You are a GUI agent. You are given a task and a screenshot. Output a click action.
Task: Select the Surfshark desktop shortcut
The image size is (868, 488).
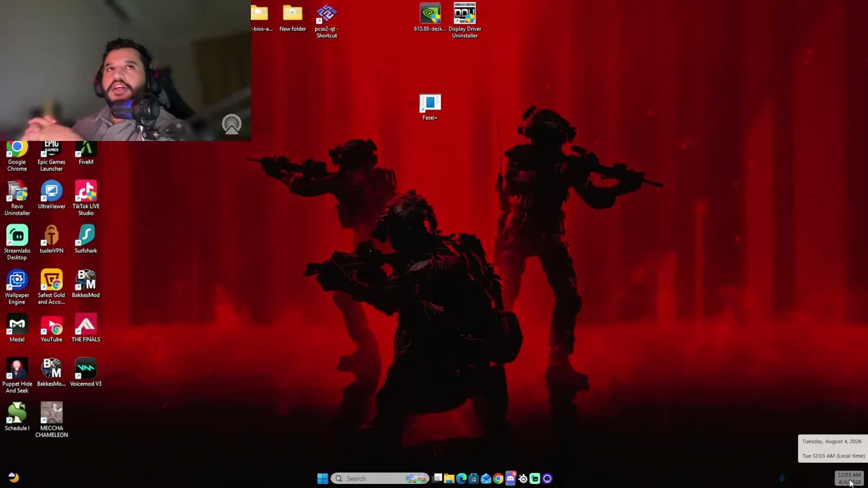pyautogui.click(x=85, y=240)
